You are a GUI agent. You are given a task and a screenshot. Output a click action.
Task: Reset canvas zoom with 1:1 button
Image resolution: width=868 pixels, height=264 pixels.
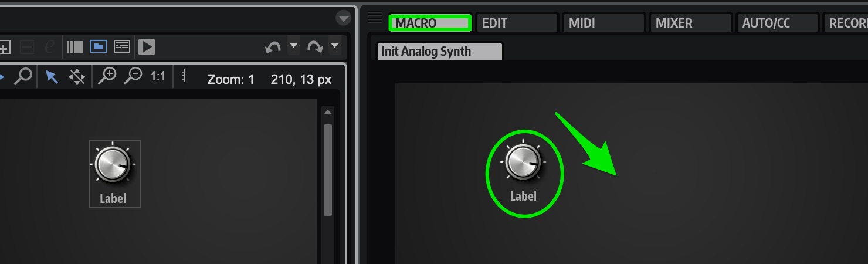pyautogui.click(x=158, y=77)
